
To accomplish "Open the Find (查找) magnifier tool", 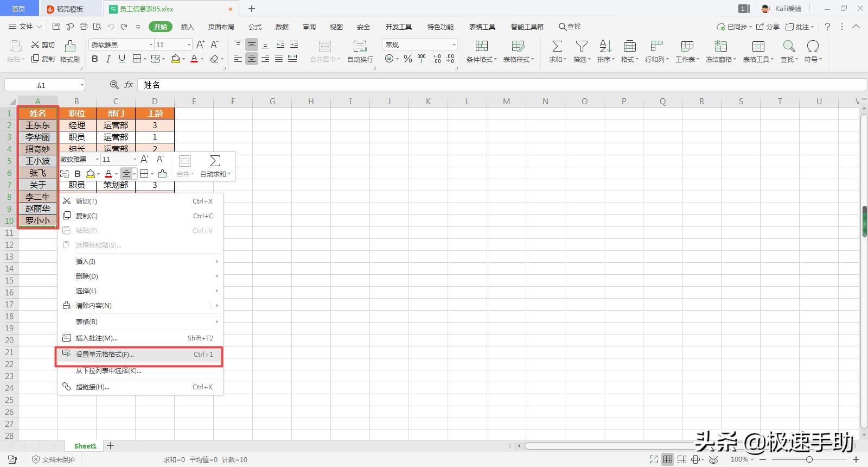I will (789, 47).
